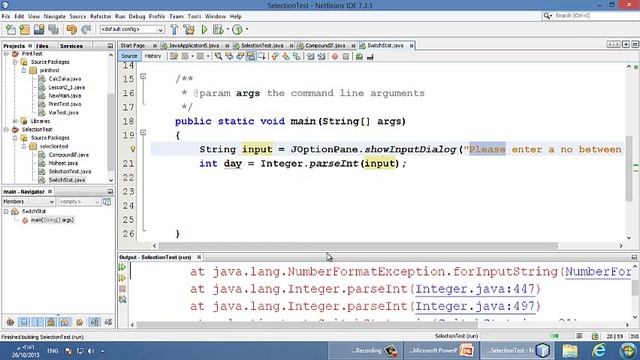Click the Find Selection magnifier icon in editor
The image size is (640, 360).
click(x=218, y=56)
